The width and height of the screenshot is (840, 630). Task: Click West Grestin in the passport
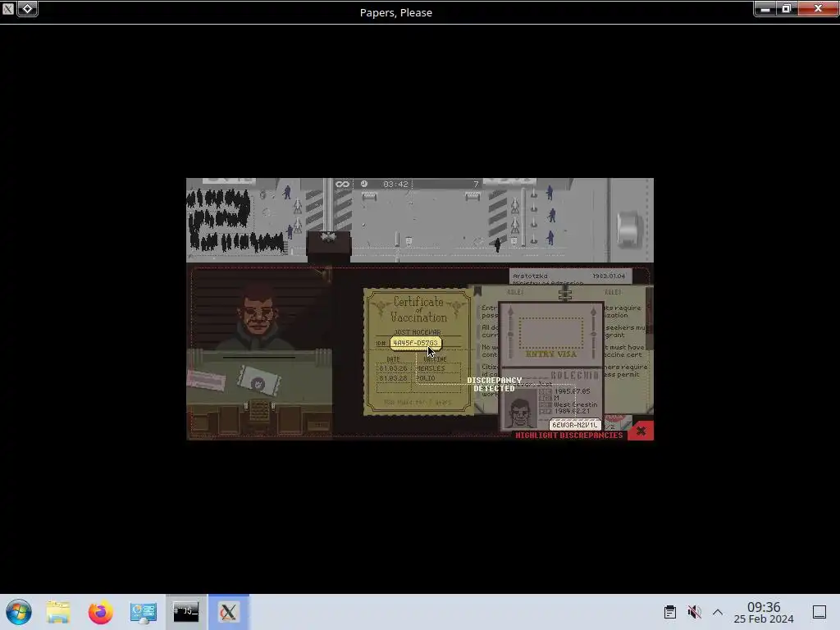[575, 404]
